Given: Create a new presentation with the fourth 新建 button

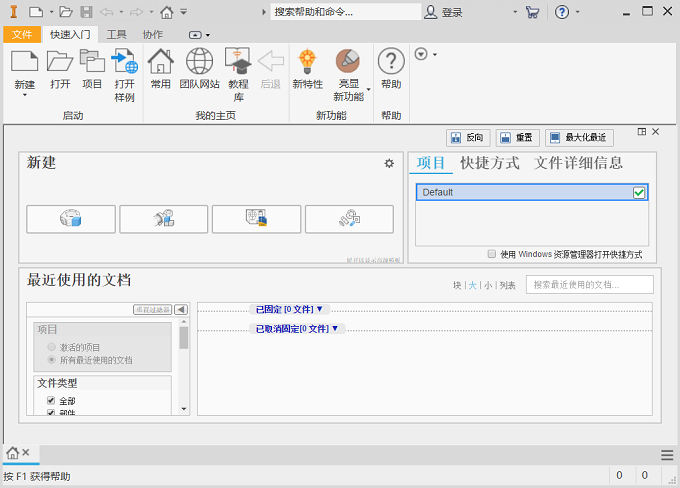Looking at the screenshot, I should pos(350,219).
